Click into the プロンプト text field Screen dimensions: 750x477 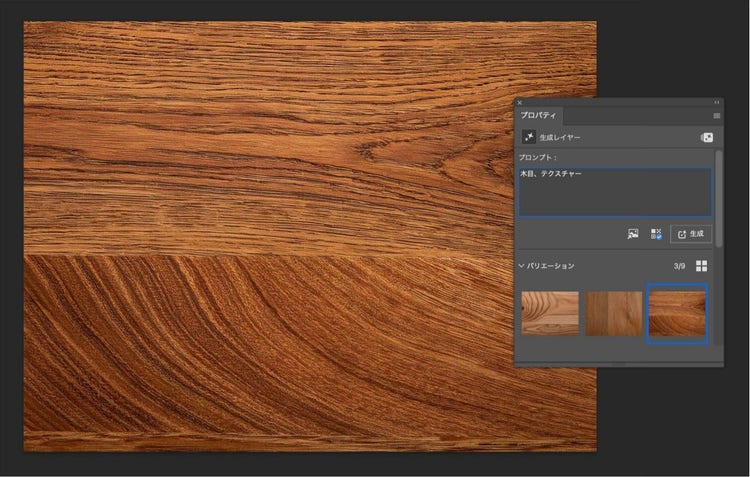(x=615, y=191)
